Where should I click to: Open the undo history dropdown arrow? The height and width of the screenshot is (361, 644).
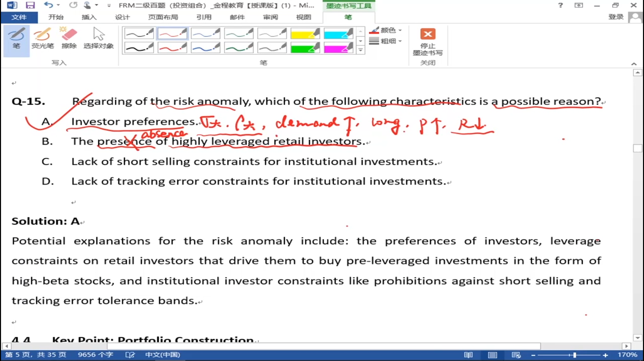(58, 5)
